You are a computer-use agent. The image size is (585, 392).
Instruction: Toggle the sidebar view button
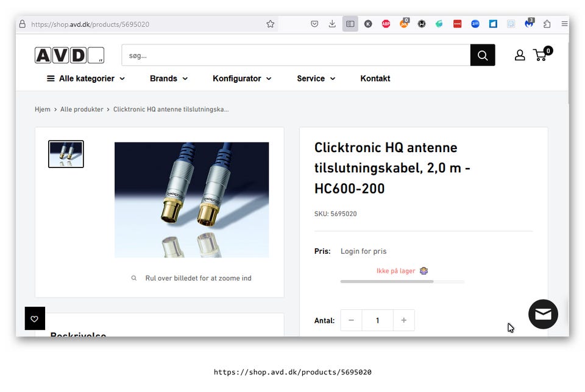350,24
